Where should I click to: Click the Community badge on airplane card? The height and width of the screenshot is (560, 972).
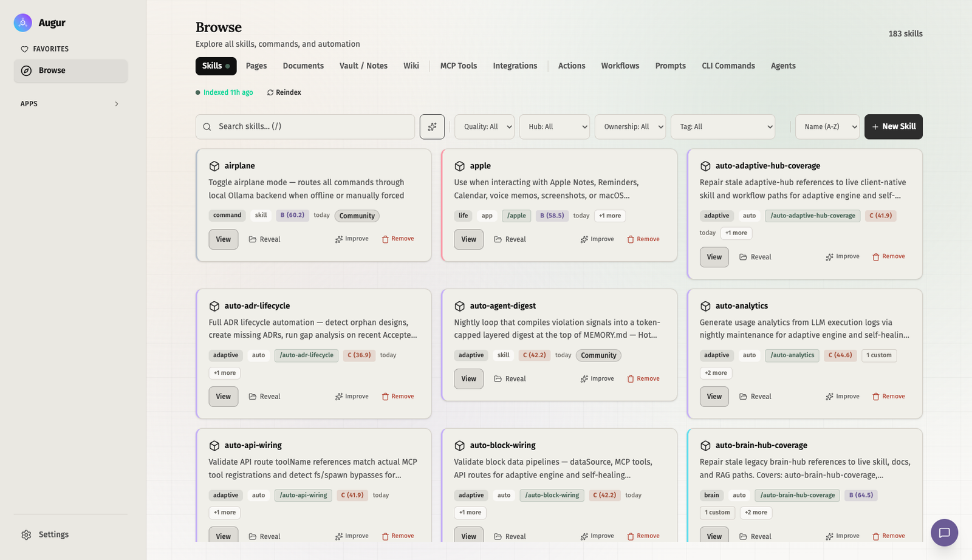point(357,216)
